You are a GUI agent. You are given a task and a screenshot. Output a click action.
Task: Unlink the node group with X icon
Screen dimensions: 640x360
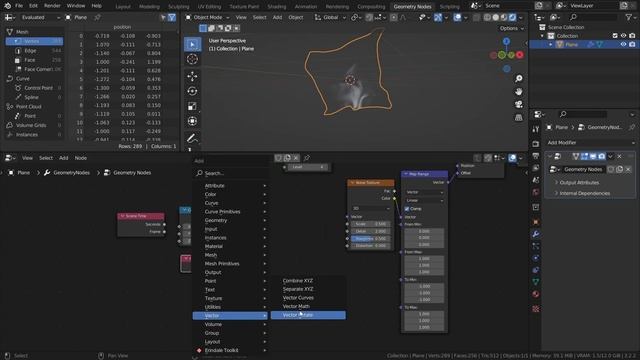click(296, 158)
